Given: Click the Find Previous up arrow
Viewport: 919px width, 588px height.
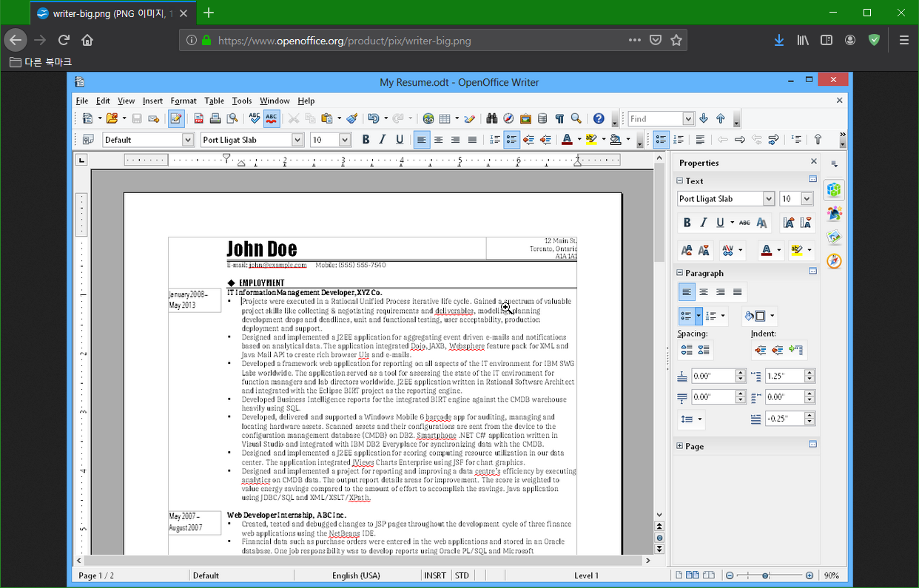Looking at the screenshot, I should 721,118.
